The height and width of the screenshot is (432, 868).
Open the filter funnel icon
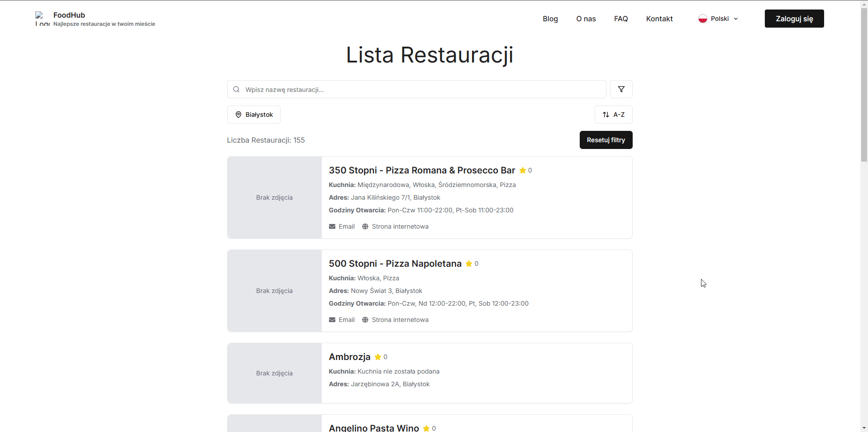pos(621,89)
